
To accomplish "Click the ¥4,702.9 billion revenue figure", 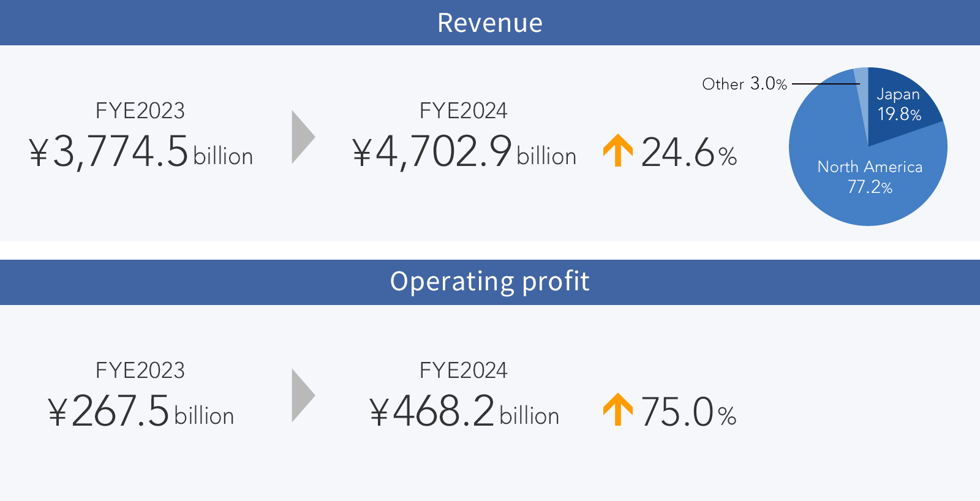I will click(x=464, y=151).
